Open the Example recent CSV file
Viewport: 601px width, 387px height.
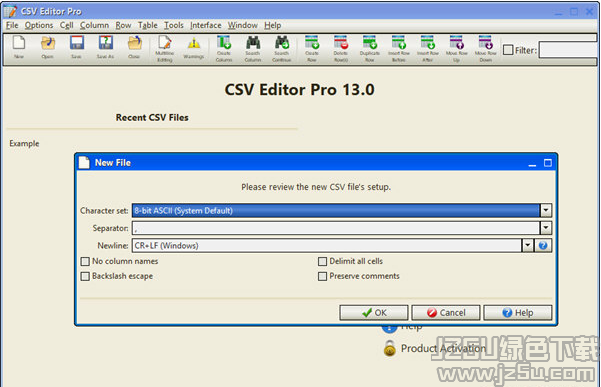(x=24, y=144)
